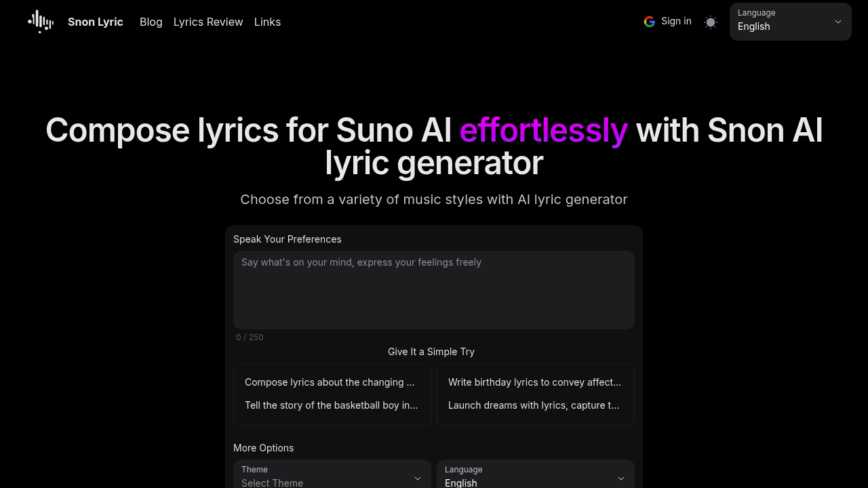Open the header Language dropdown showing English

point(790,22)
